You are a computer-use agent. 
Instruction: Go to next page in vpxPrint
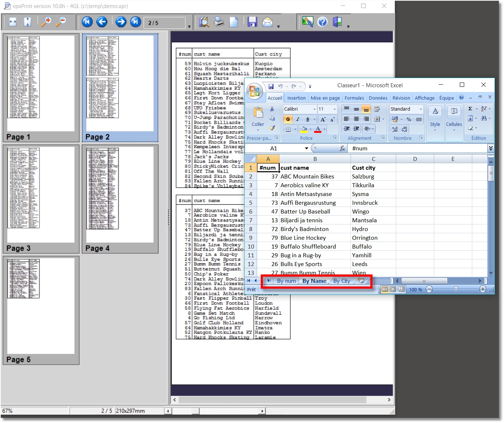click(x=121, y=22)
